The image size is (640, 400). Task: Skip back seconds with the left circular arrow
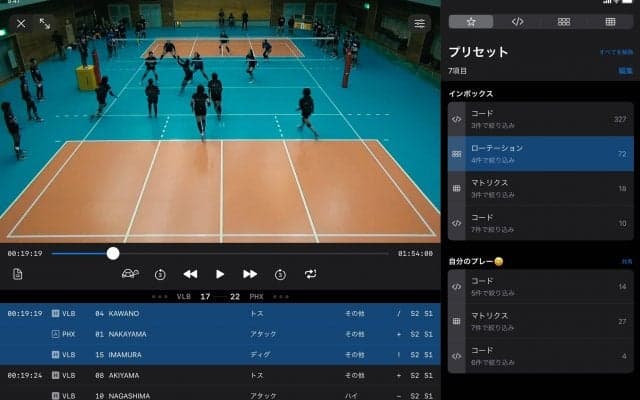(160, 274)
